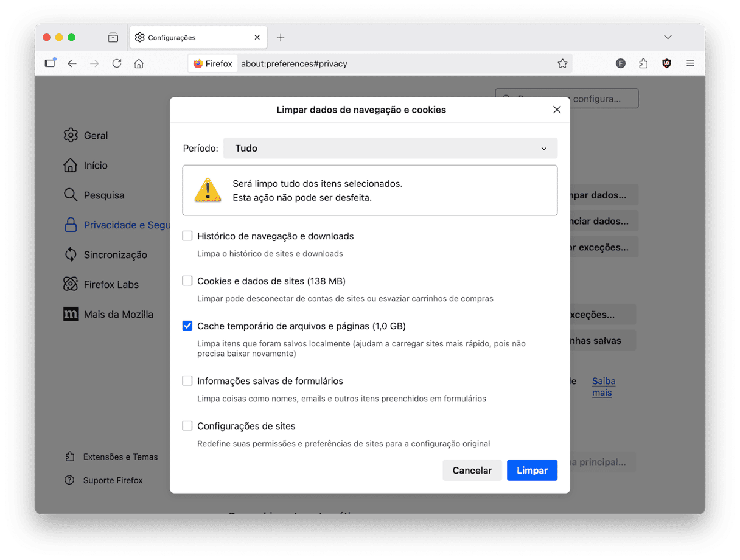
Task: Open a new tab with plus button
Action: (281, 38)
